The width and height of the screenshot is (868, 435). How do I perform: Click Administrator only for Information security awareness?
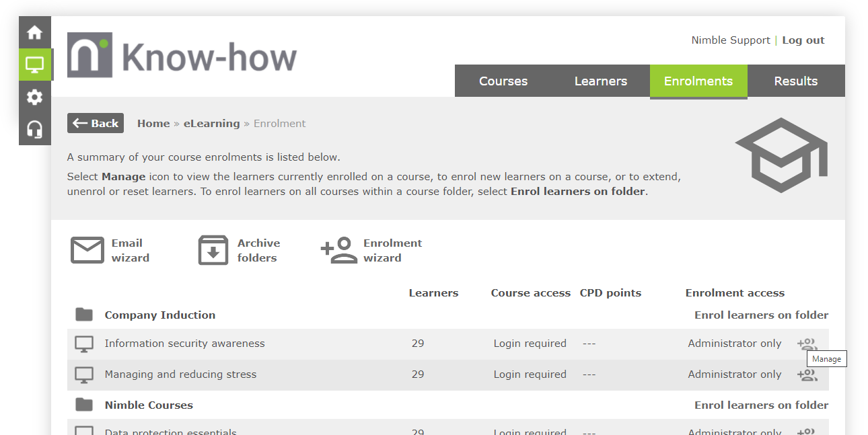735,344
